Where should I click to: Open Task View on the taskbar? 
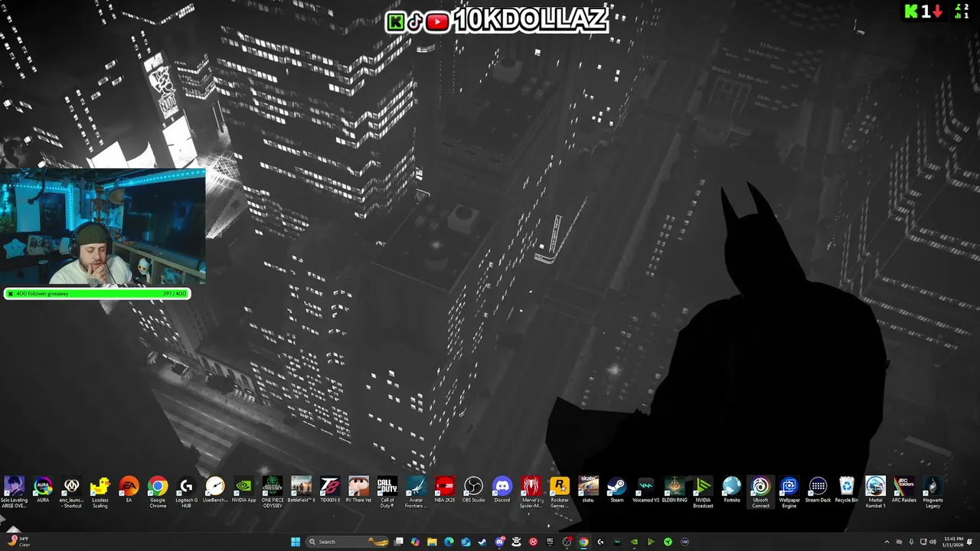click(x=399, y=542)
